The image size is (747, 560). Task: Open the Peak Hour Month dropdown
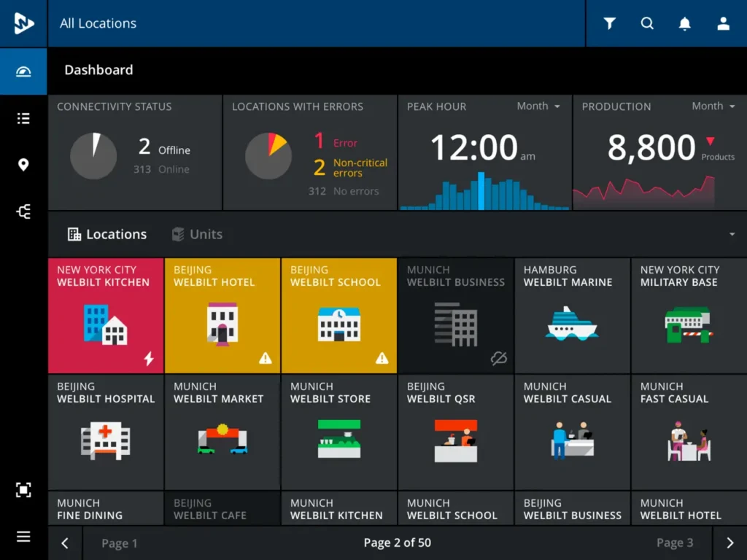(538, 106)
